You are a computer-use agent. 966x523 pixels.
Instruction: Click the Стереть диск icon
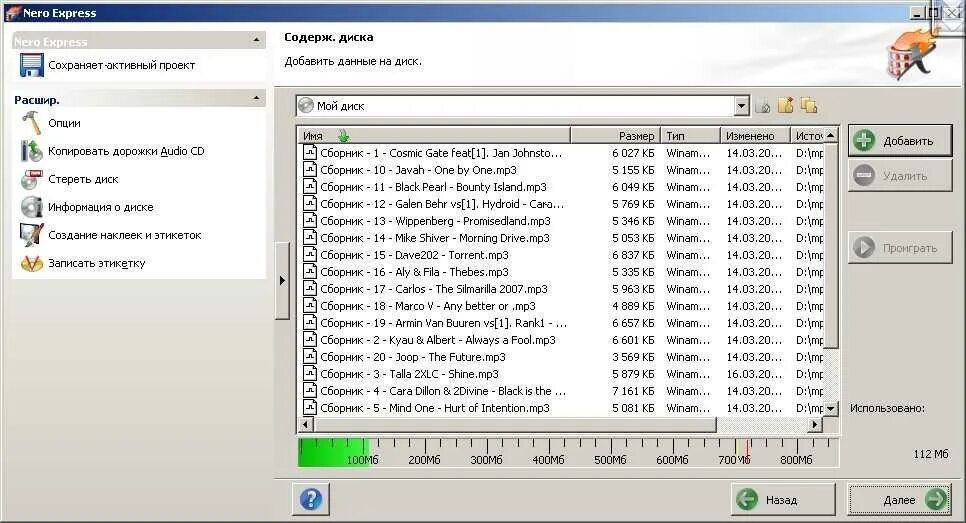coord(31,179)
